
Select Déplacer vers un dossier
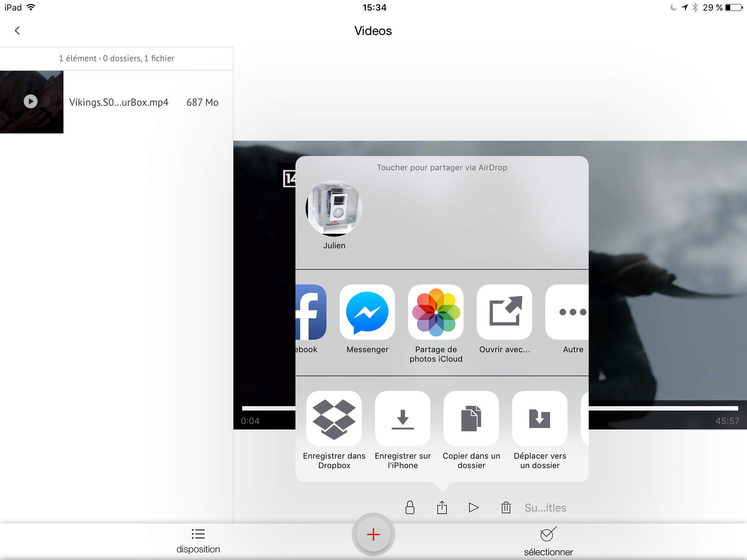click(540, 419)
